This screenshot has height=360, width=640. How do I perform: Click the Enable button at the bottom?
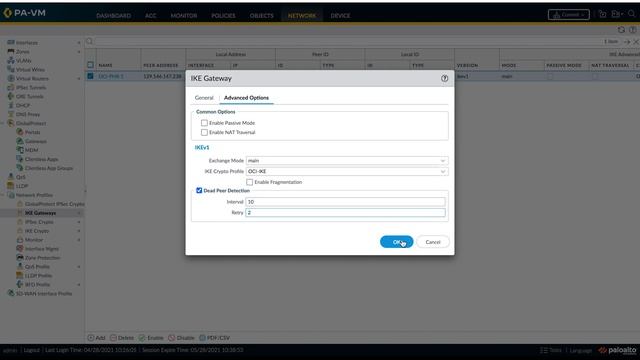click(x=151, y=338)
